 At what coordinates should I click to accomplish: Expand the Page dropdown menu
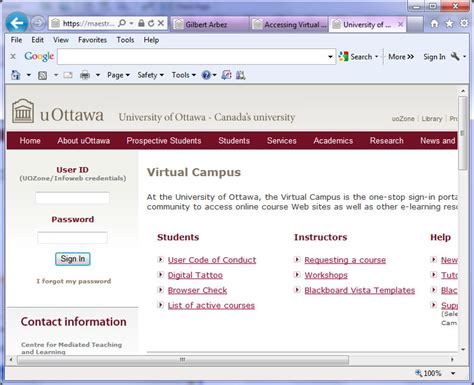pos(118,75)
